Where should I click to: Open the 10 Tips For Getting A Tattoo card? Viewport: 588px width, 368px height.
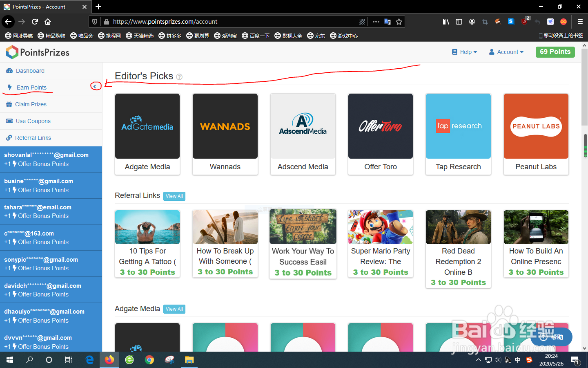point(147,244)
